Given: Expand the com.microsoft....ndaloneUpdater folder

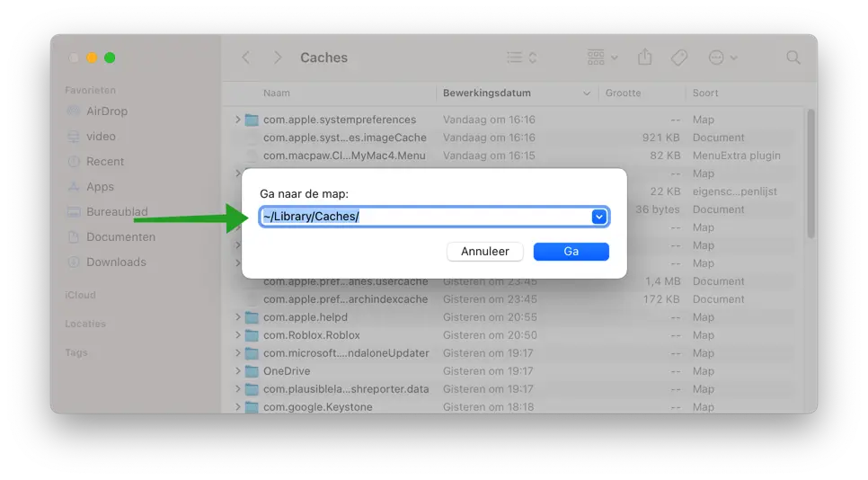Looking at the screenshot, I should [237, 353].
